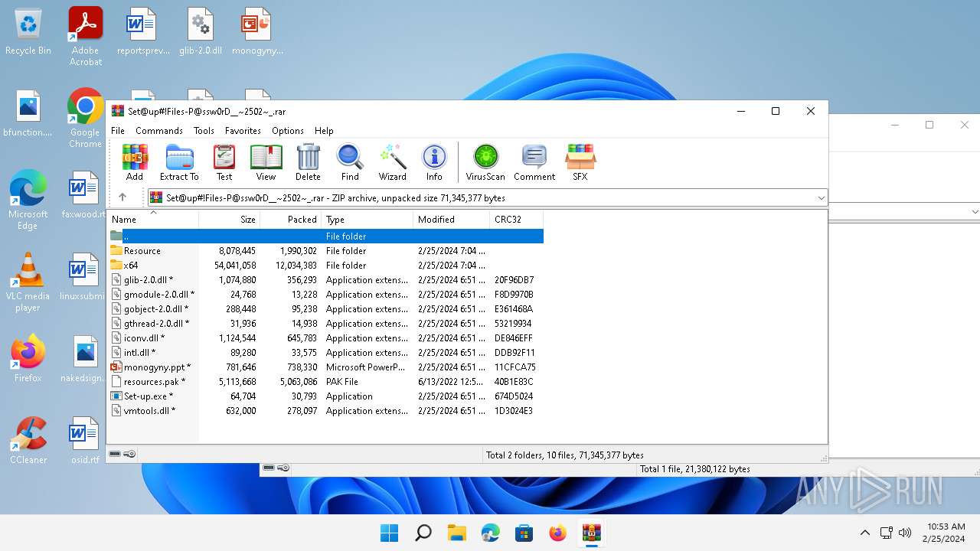Go up one folder level arrow
Viewport: 980px width, 551px height.
tap(122, 197)
